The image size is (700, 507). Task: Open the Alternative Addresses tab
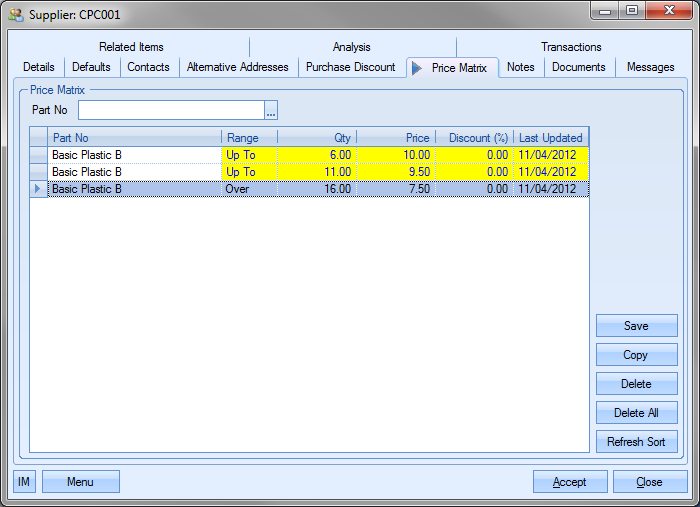pos(237,67)
